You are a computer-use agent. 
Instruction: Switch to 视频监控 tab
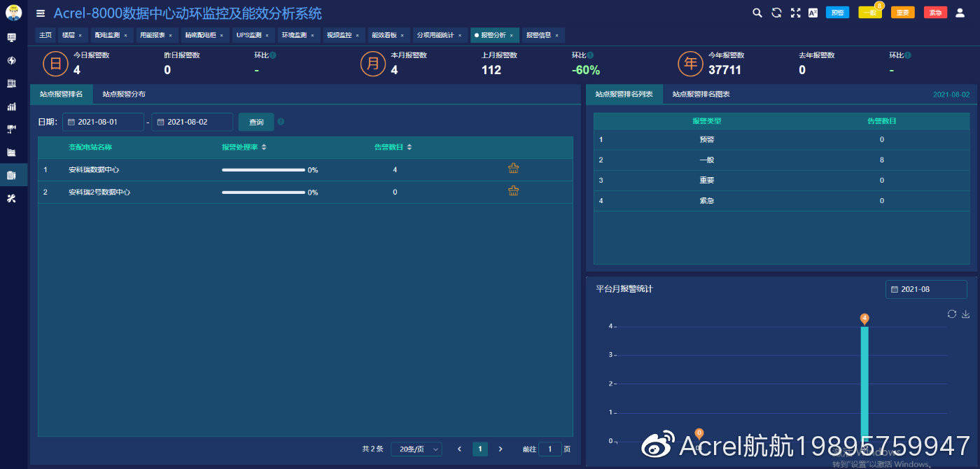click(342, 35)
